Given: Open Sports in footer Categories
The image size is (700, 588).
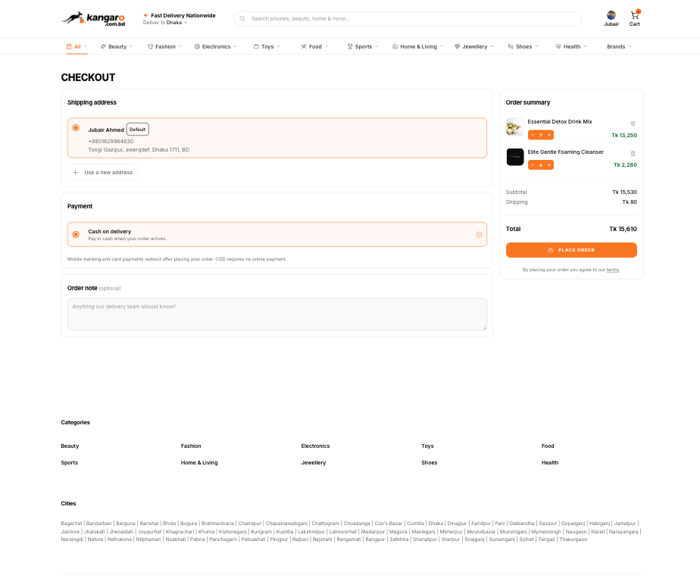Looking at the screenshot, I should click(70, 462).
